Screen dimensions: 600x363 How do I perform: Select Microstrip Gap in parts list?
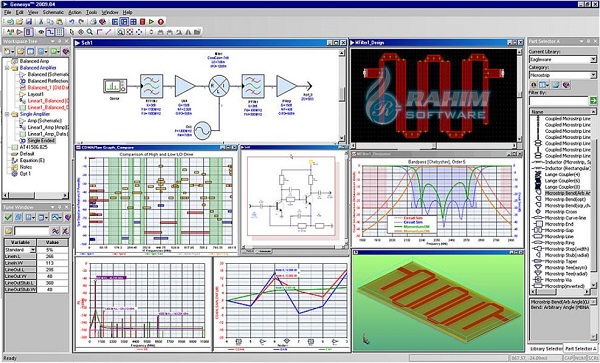[559, 230]
